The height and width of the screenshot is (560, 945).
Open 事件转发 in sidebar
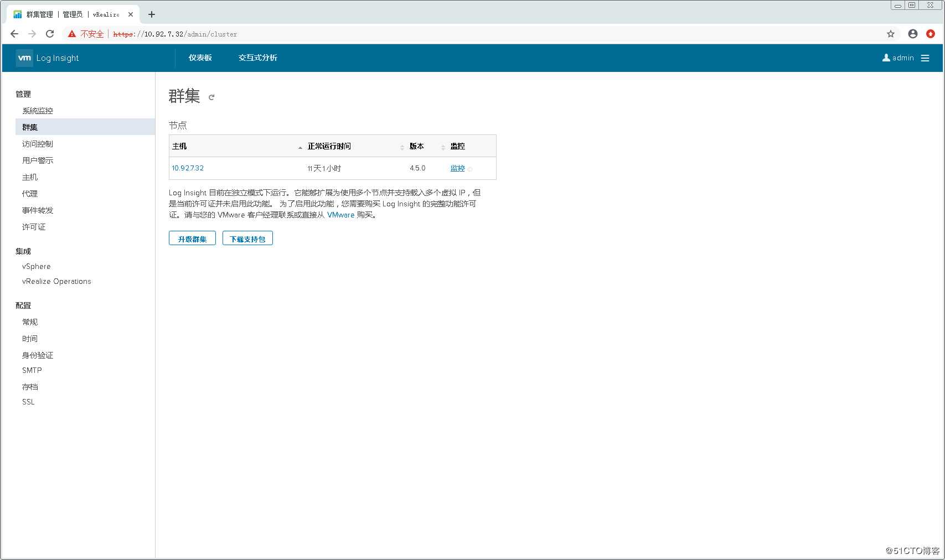tap(38, 210)
